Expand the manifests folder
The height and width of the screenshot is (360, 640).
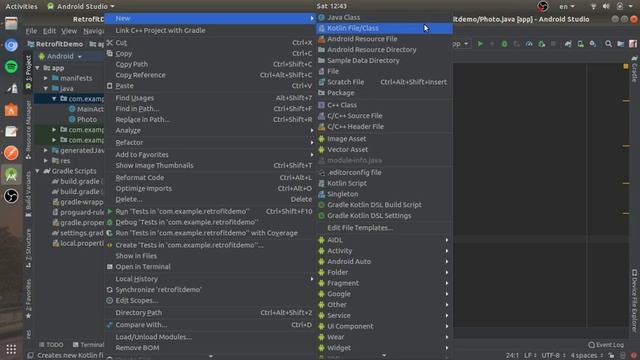coord(46,78)
